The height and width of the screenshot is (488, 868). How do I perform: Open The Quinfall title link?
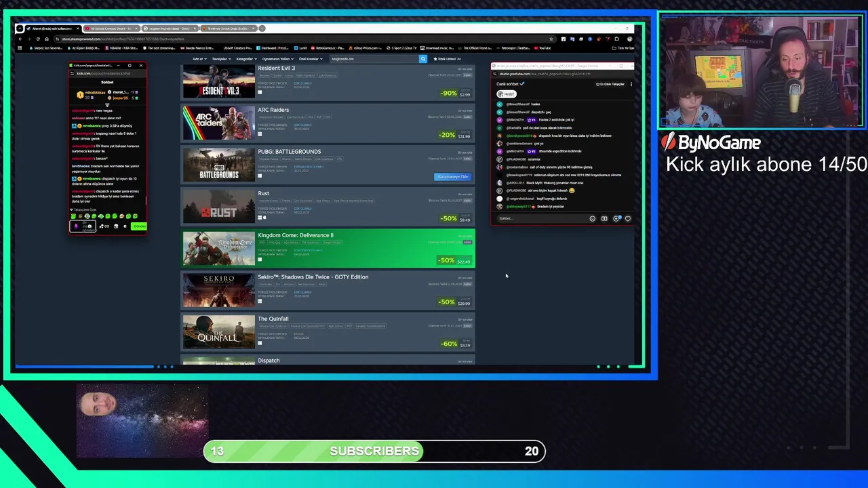coord(273,319)
